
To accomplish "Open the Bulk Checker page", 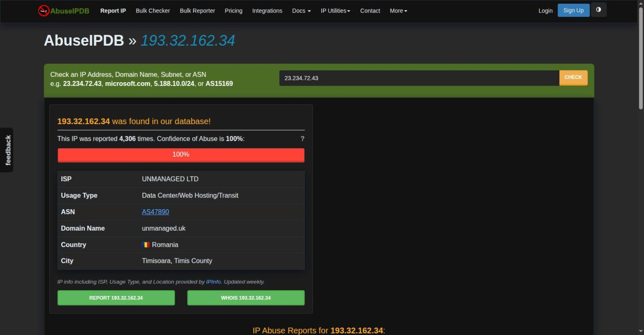I will [x=153, y=11].
